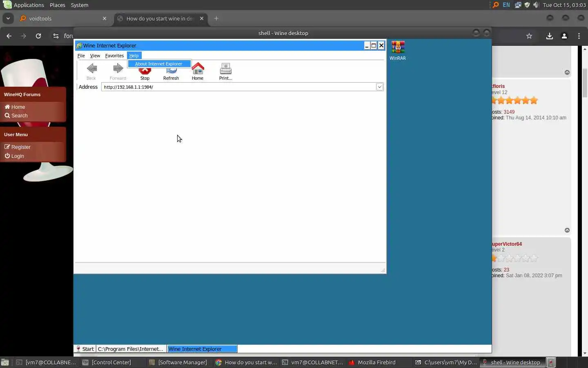Open the post count 23 link
Screen dimensions: 588x368
tap(506, 270)
